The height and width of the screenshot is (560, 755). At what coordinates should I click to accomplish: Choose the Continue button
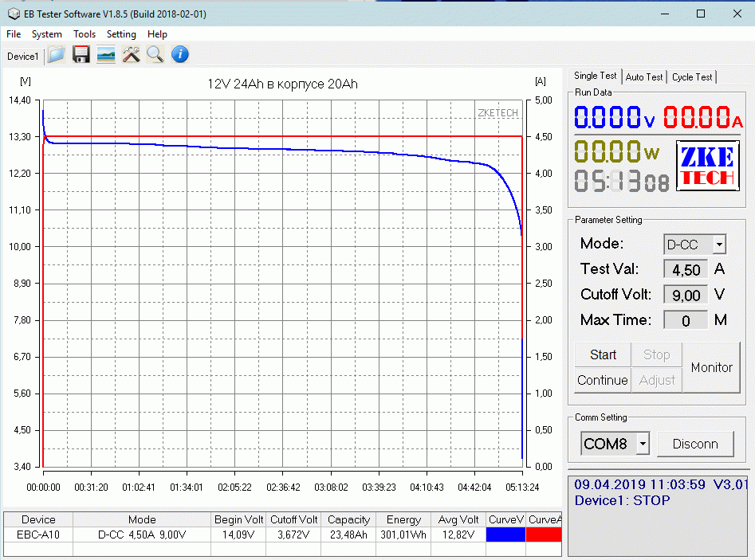coord(603,380)
